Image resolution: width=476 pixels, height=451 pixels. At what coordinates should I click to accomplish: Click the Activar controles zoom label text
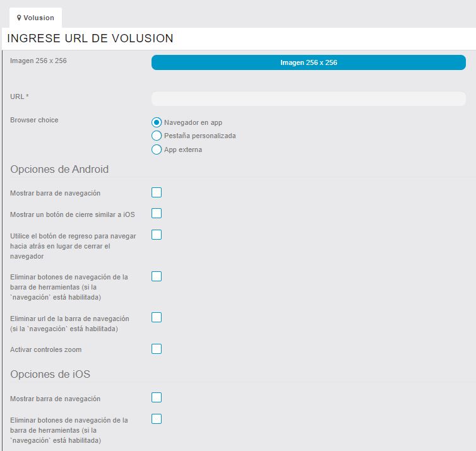[x=46, y=349]
